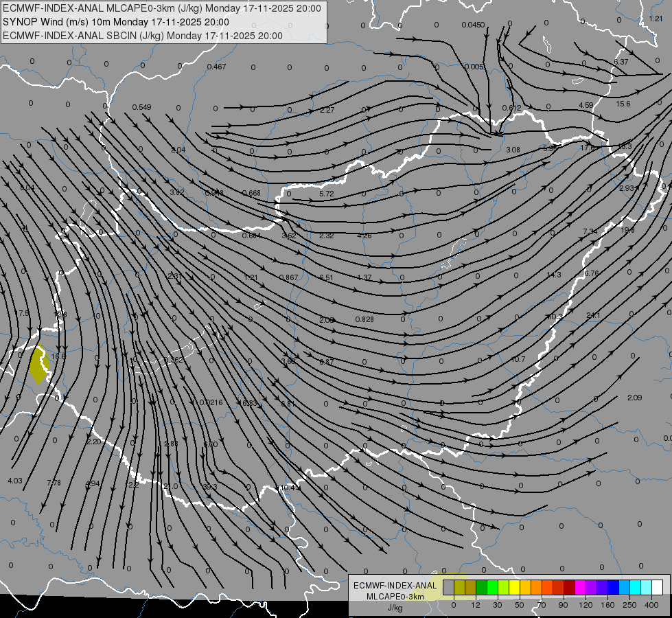The image size is (672, 618).
Task: Select the olive legend swatch after 0
Action: click(460, 587)
